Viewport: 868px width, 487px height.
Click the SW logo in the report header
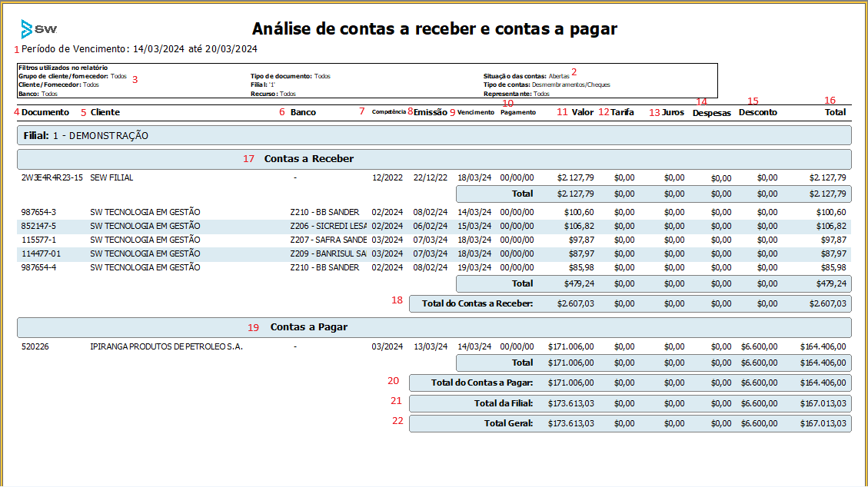pyautogui.click(x=38, y=28)
